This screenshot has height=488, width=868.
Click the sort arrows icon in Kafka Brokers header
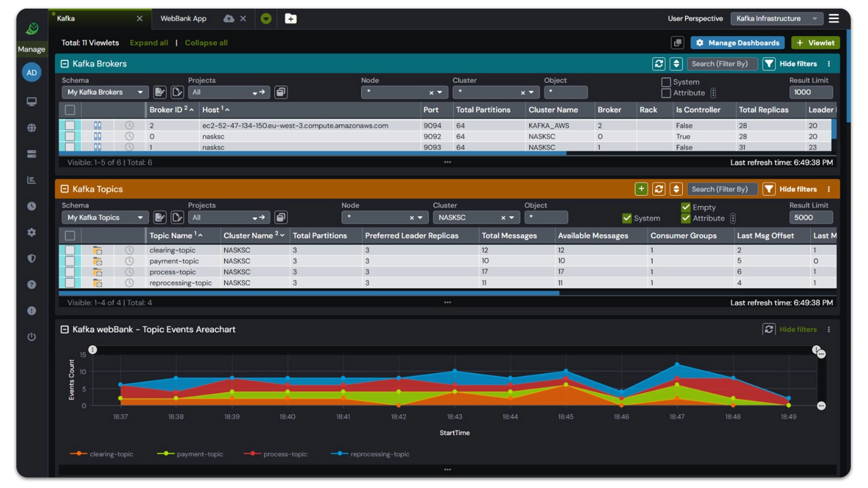676,64
